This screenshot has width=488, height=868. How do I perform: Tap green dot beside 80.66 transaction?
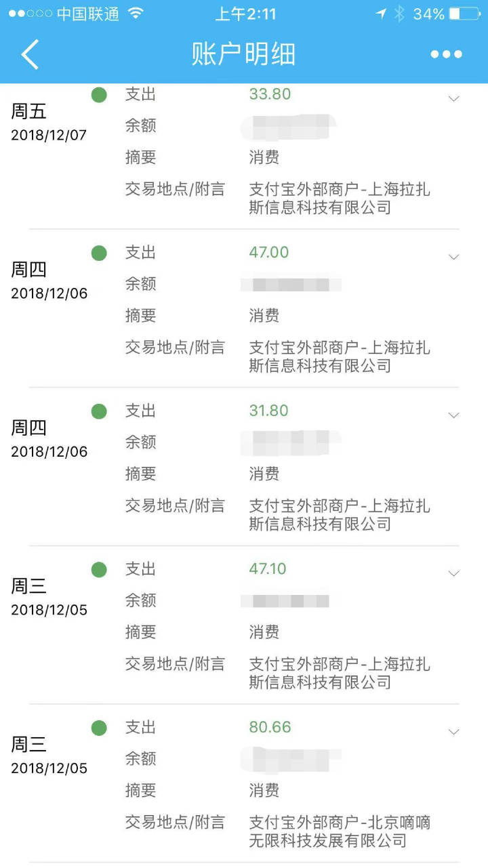tap(99, 728)
